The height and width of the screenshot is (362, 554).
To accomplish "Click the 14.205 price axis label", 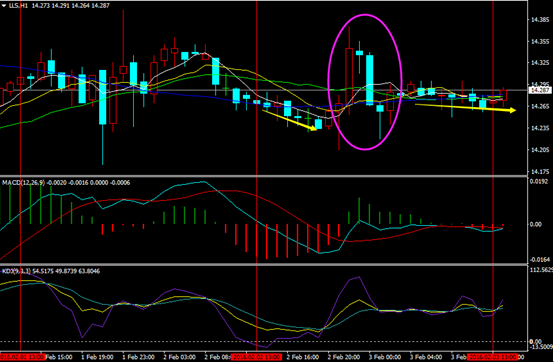I will [x=540, y=150].
